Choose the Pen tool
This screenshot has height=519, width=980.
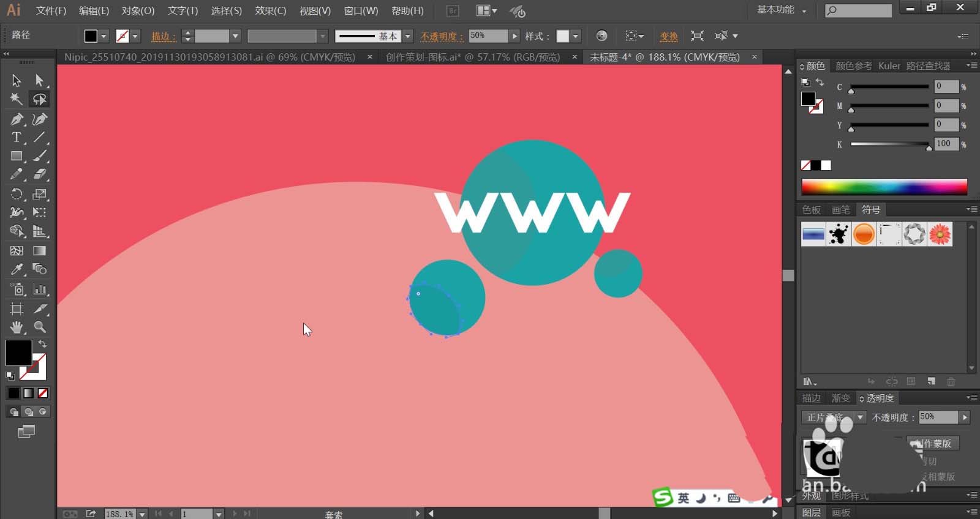[x=17, y=119]
